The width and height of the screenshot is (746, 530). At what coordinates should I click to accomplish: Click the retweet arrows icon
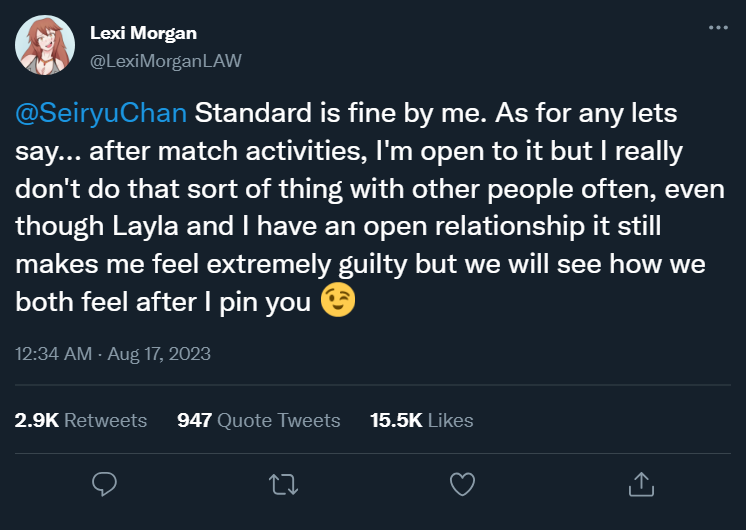[x=283, y=485]
